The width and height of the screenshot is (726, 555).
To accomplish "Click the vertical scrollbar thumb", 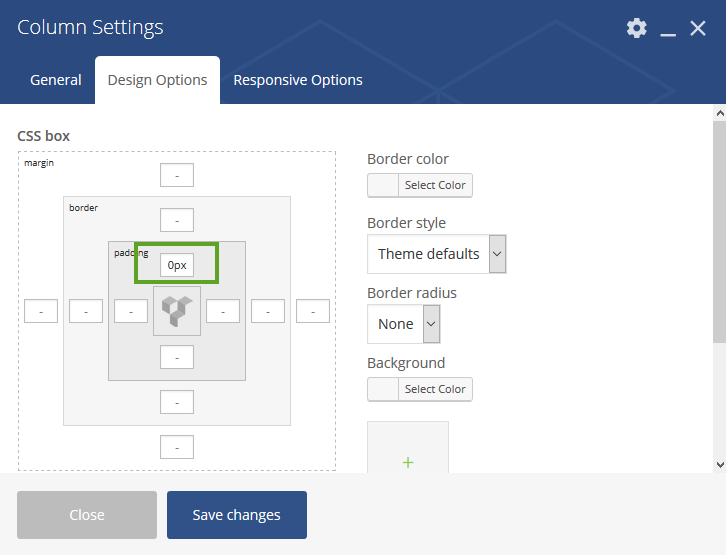I will [720, 232].
